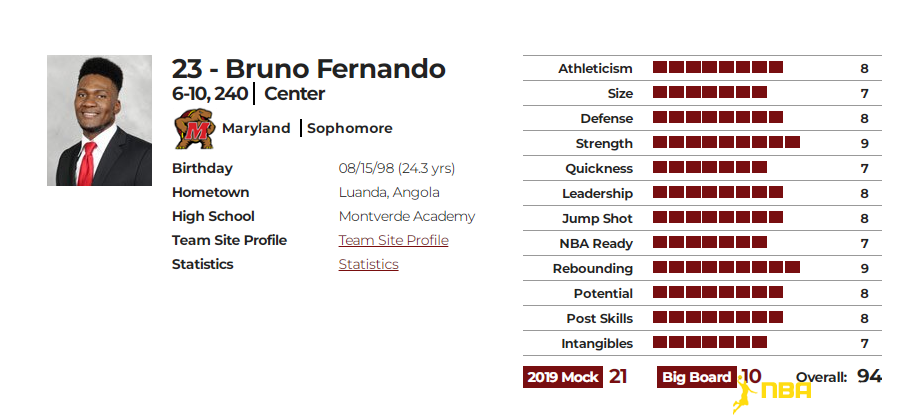900x415 pixels.
Task: Open Bruno Fernando's headshot photo
Action: tap(99, 121)
